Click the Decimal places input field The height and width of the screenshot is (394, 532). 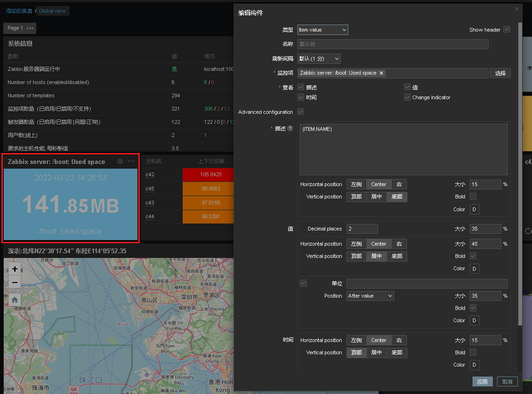pyautogui.click(x=362, y=229)
